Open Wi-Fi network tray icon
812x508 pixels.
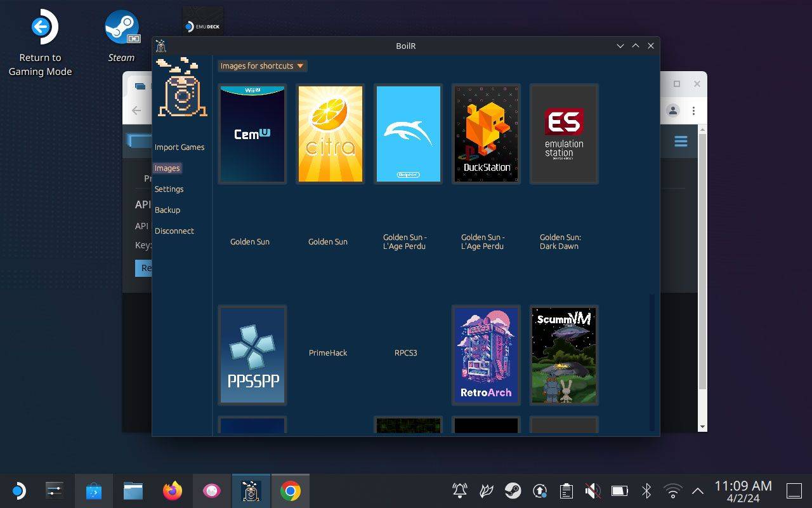[x=672, y=491]
